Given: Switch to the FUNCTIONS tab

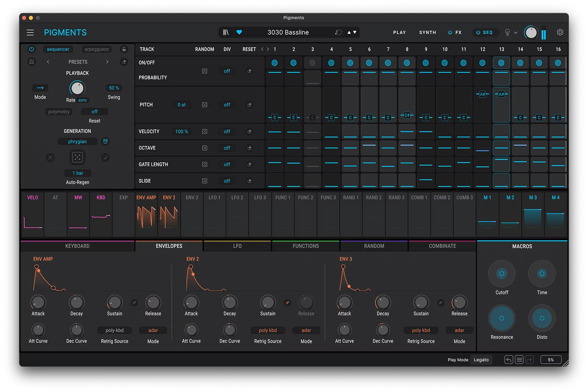Looking at the screenshot, I should tap(305, 246).
